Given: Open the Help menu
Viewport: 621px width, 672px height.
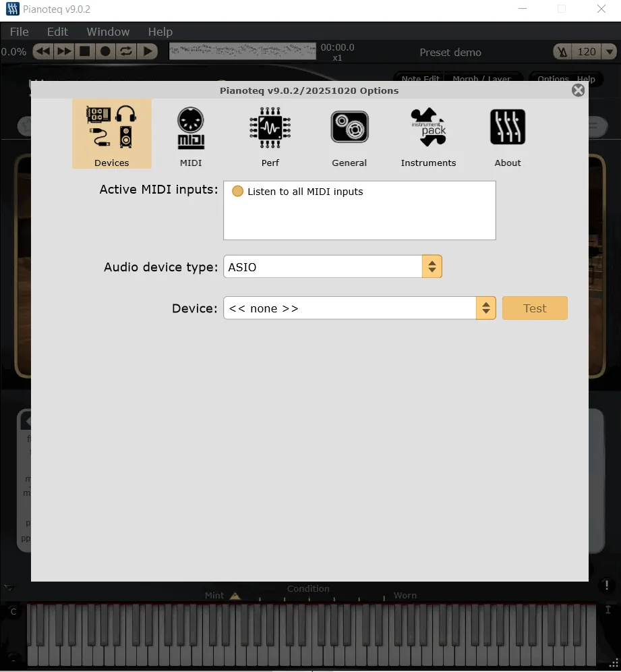Looking at the screenshot, I should click(160, 32).
